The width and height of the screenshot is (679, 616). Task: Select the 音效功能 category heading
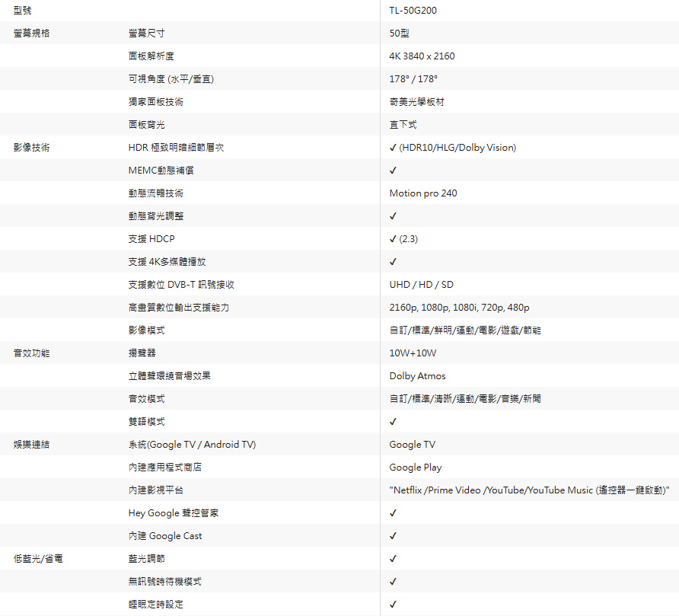point(31,353)
